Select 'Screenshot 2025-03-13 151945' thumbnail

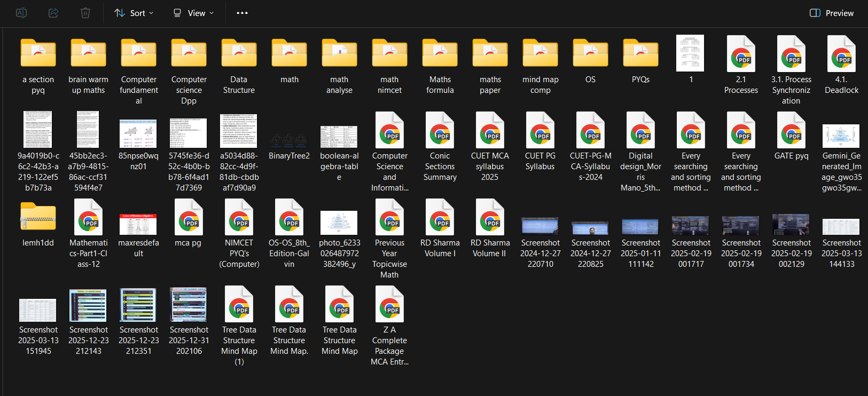coord(38,311)
